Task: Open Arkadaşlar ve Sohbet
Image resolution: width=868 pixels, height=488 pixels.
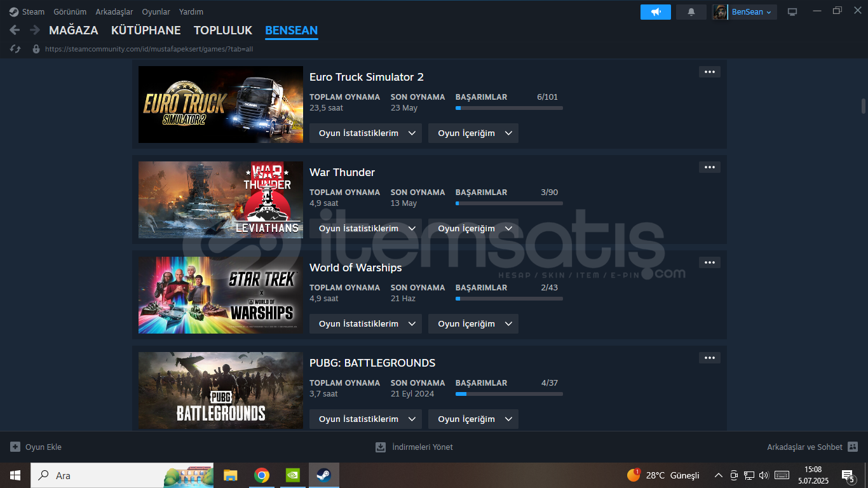Action: click(x=804, y=447)
